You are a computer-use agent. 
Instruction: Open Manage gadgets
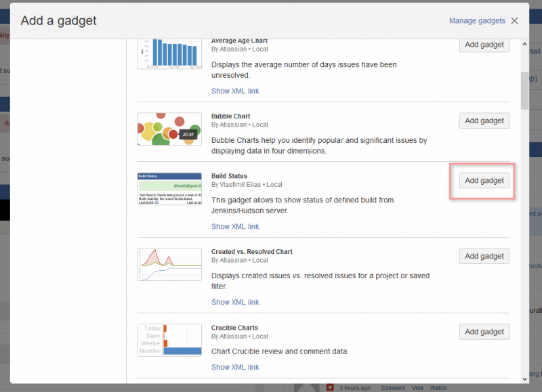(478, 21)
